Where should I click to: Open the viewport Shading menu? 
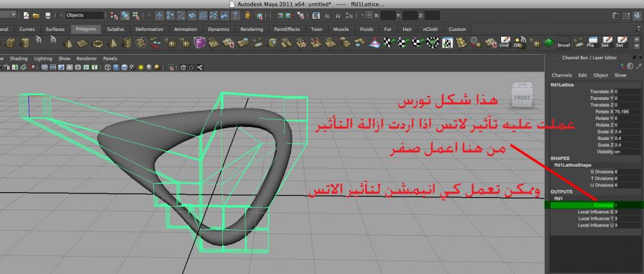pos(19,59)
